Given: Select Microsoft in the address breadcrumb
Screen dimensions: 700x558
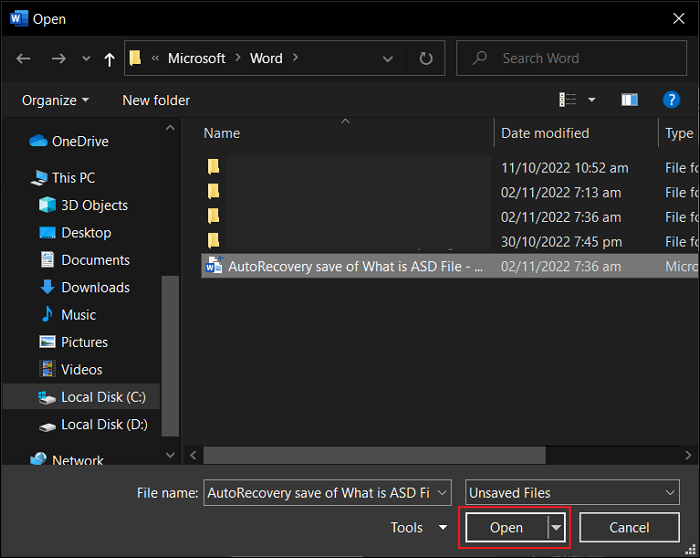Looking at the screenshot, I should click(196, 58).
